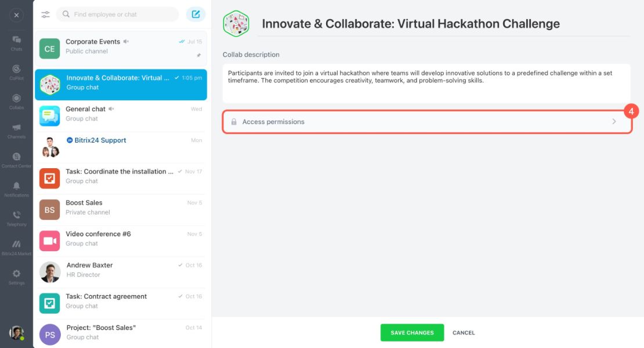Screen dimensions: 644x348
Task: Click the pin icon on Corporate Events
Action: click(199, 55)
